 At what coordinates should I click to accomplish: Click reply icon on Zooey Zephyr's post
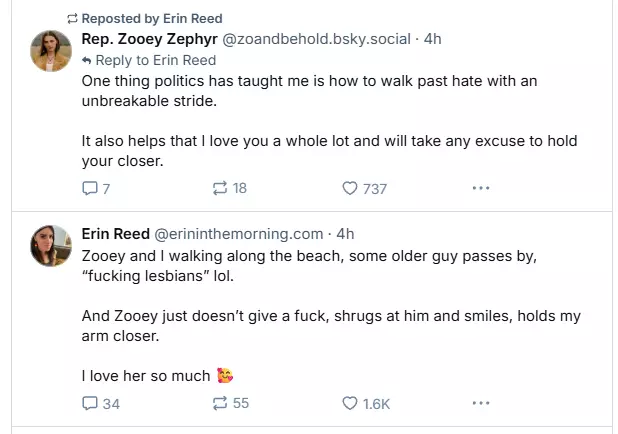[90, 188]
